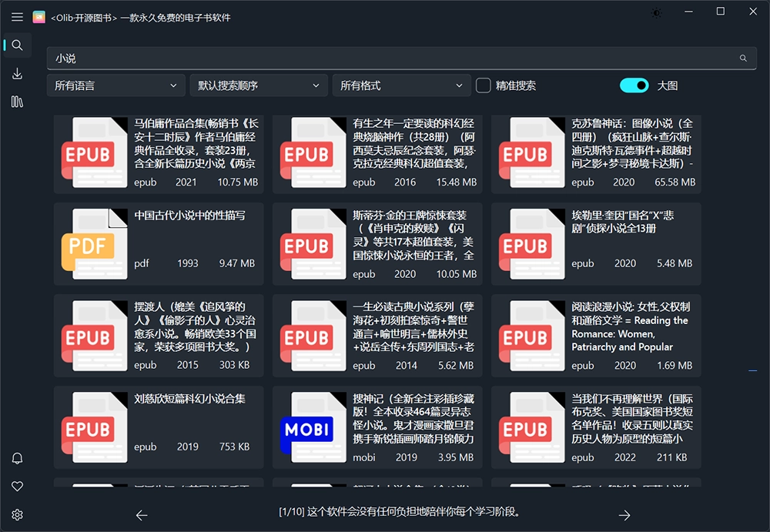Click EPUB icon of 埃勒里·奎因侦探小说
Viewport: 770px width, 532px height.
[x=532, y=243]
